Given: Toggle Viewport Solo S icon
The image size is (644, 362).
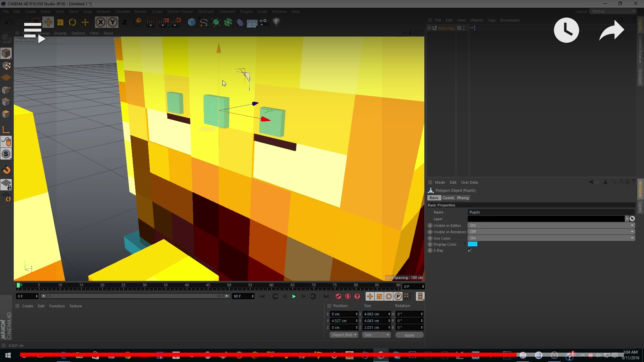Looking at the screenshot, I should (x=6, y=154).
